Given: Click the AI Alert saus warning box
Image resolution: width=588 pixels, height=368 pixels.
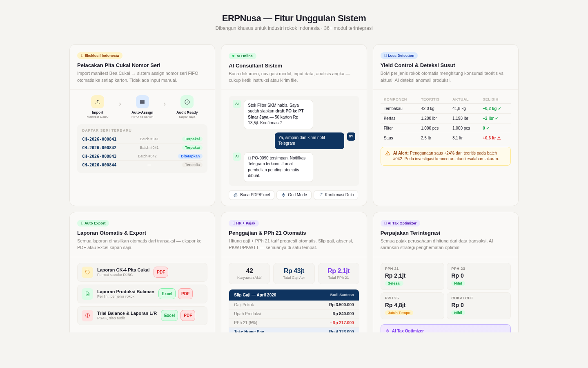Looking at the screenshot, I should click(445, 156).
